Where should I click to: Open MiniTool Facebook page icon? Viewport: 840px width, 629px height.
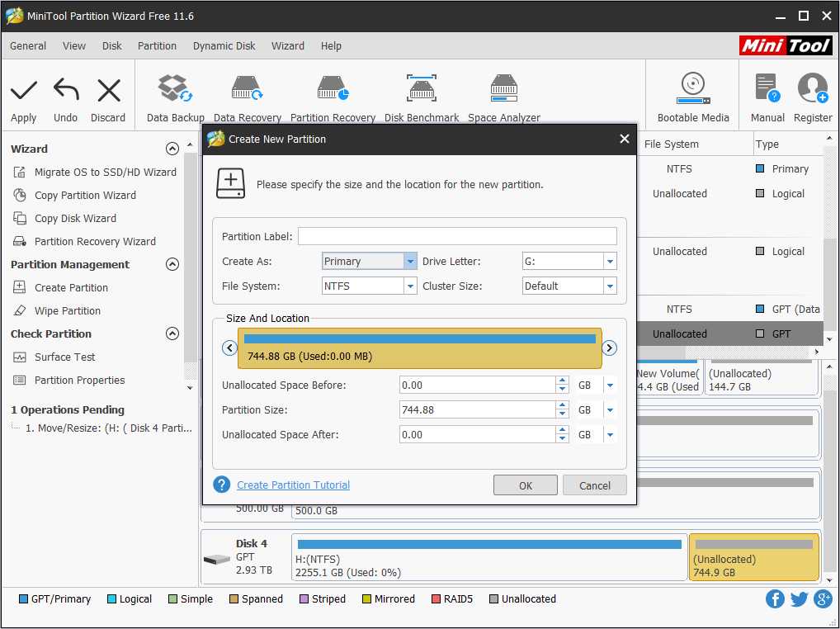tap(775, 599)
